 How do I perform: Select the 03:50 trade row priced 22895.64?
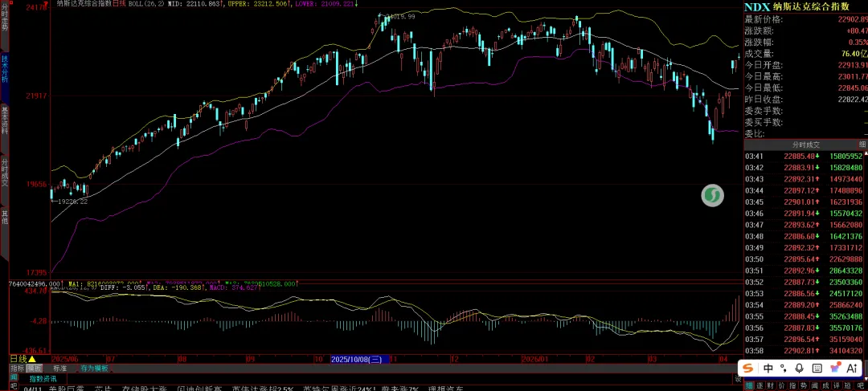805,259
